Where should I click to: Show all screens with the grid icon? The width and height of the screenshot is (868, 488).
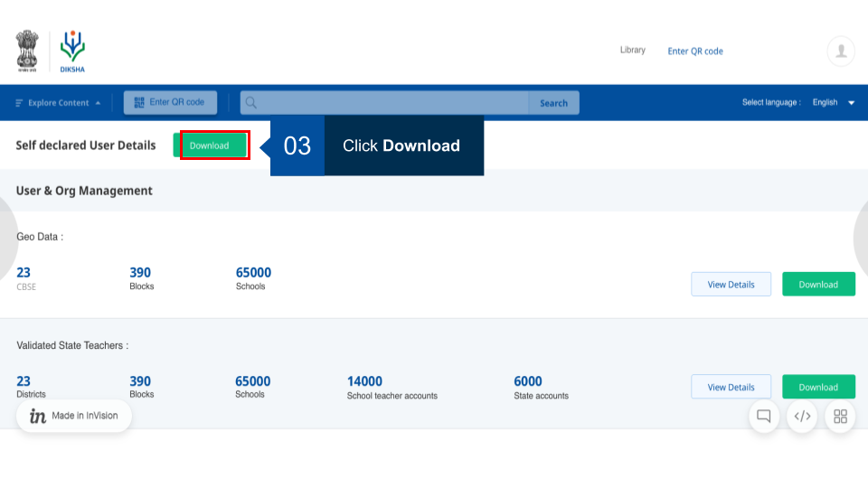[x=840, y=417]
